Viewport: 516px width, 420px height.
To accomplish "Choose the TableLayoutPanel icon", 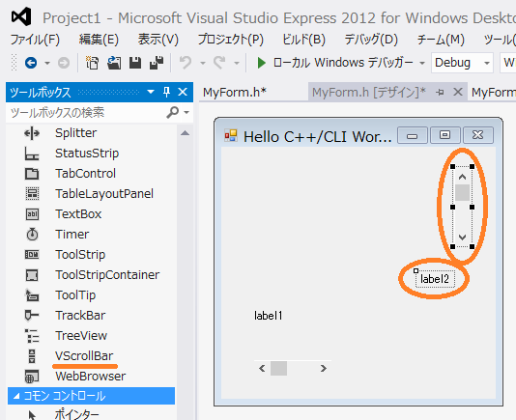I will (x=32, y=194).
